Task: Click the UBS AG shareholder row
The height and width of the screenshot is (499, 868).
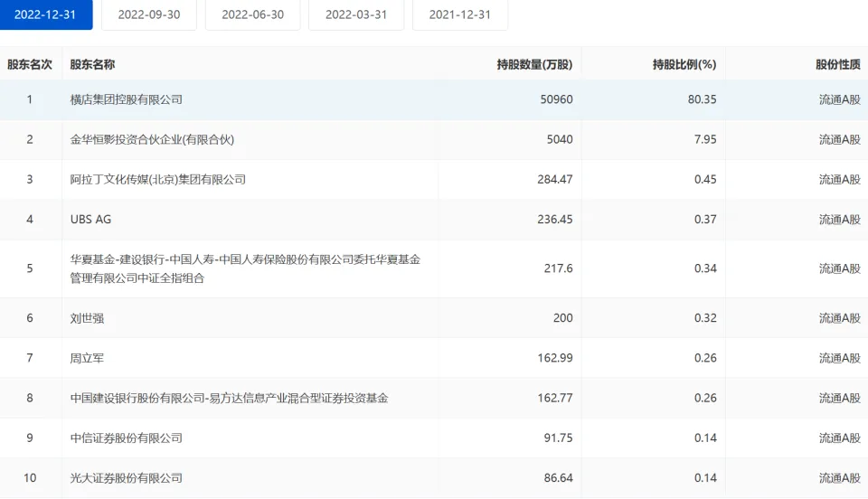Action: click(90, 219)
